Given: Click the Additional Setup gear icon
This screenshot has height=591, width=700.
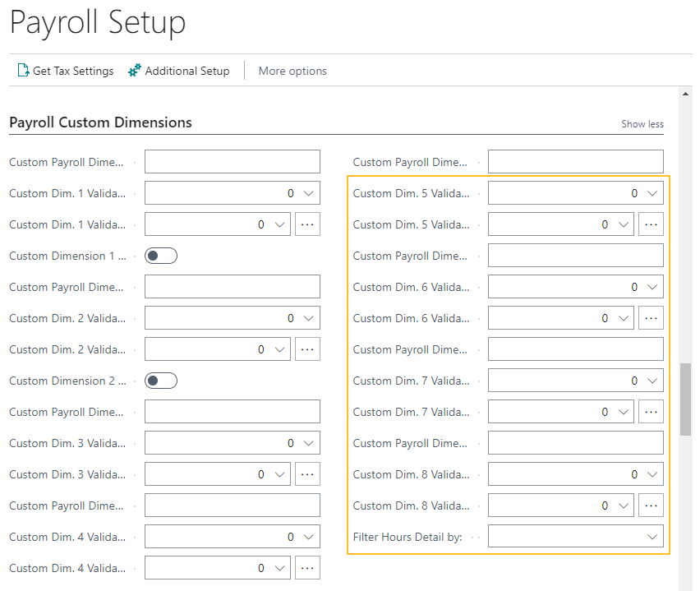Looking at the screenshot, I should click(x=135, y=71).
